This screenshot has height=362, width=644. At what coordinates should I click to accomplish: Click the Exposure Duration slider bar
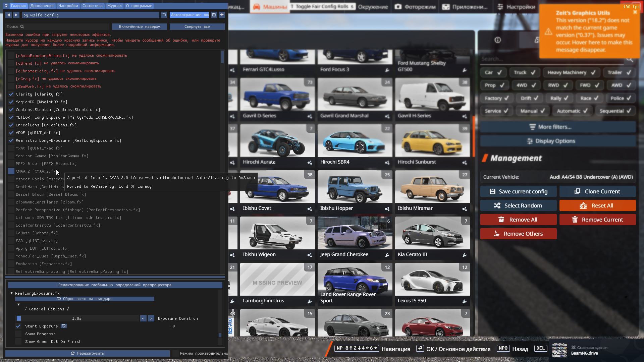pos(77,318)
